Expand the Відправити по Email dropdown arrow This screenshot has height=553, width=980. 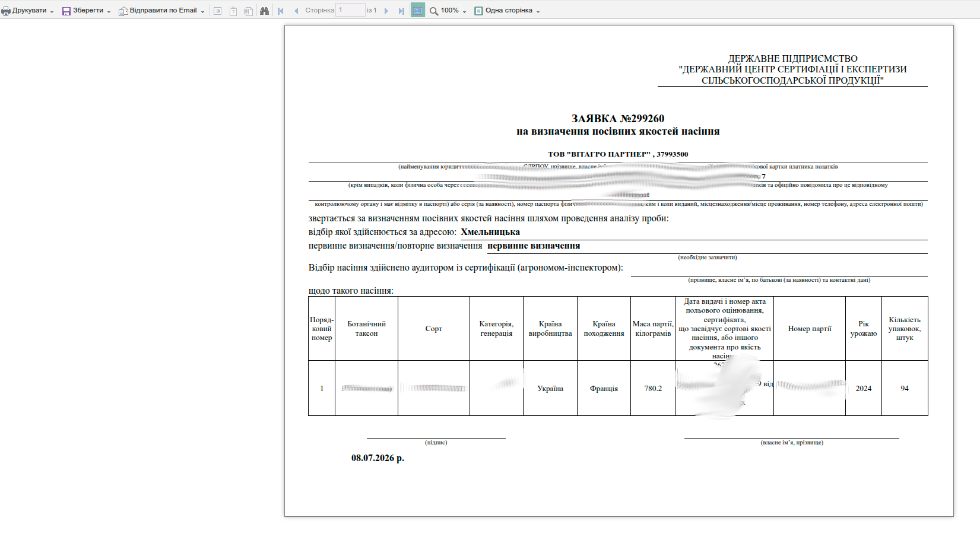coord(202,12)
